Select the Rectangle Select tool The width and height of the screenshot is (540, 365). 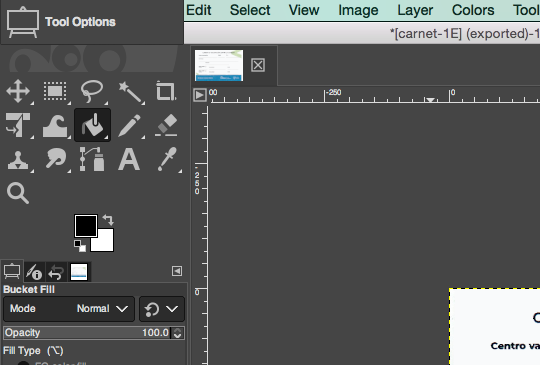click(x=55, y=91)
